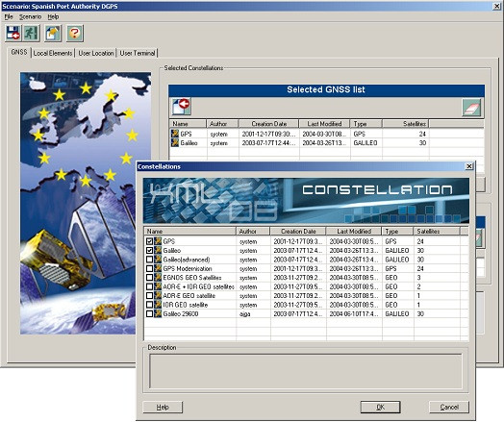Image resolution: width=504 pixels, height=422 pixels.
Task: Open the Help menu
Action: [53, 16]
